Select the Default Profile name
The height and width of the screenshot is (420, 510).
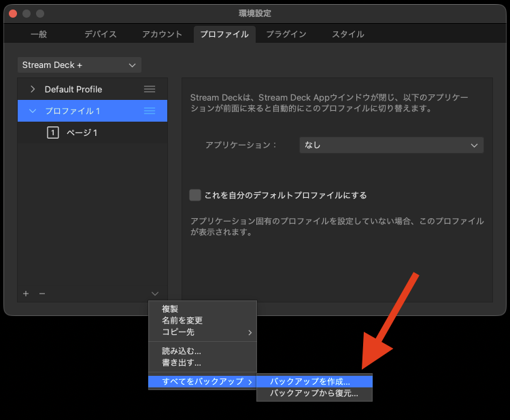[x=73, y=89]
